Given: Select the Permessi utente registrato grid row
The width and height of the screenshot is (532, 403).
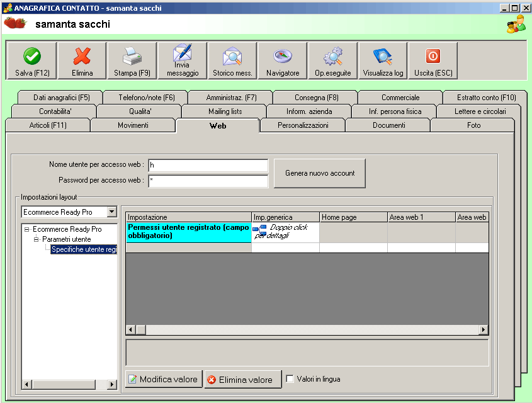Looking at the screenshot, I should 189,232.
